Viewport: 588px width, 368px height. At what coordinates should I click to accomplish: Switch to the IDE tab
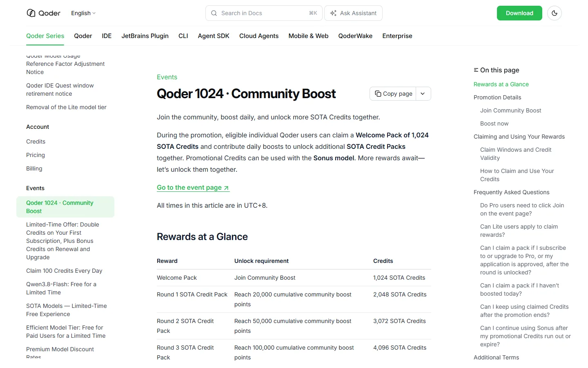point(107,36)
